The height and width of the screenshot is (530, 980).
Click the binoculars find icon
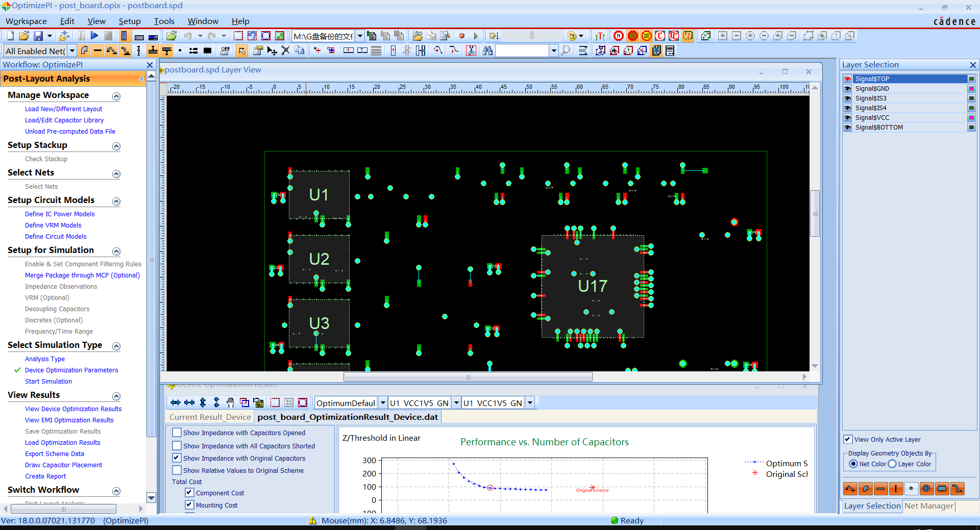tap(487, 51)
